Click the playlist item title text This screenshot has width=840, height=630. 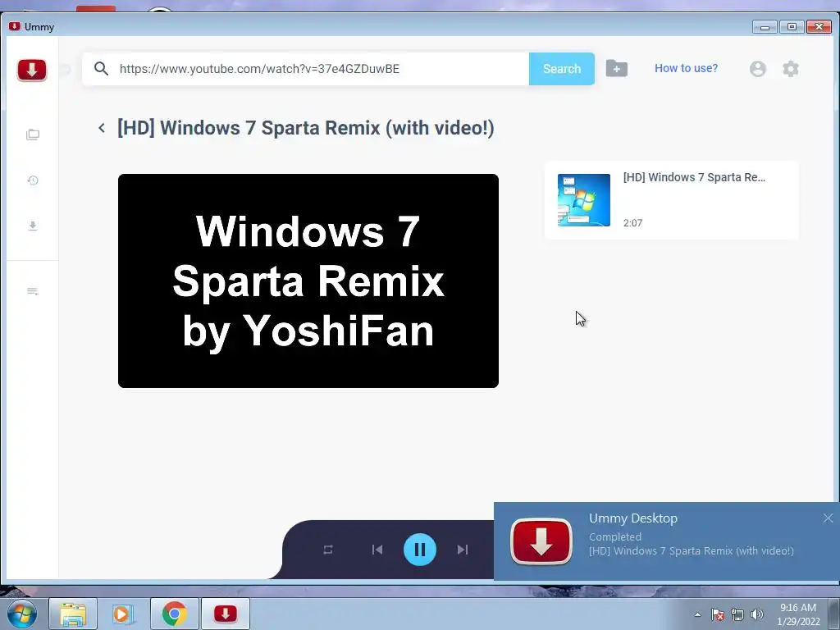click(694, 177)
